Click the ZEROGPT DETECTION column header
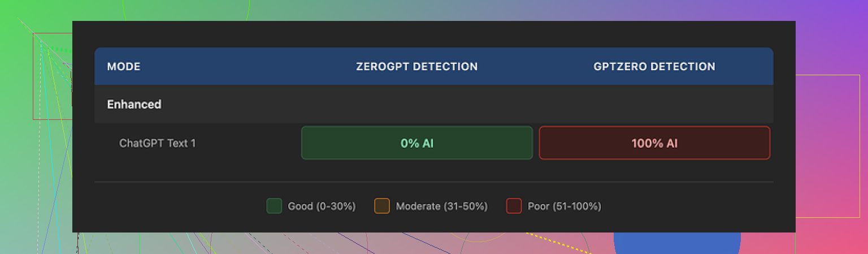Image resolution: width=868 pixels, height=254 pixels. (416, 67)
